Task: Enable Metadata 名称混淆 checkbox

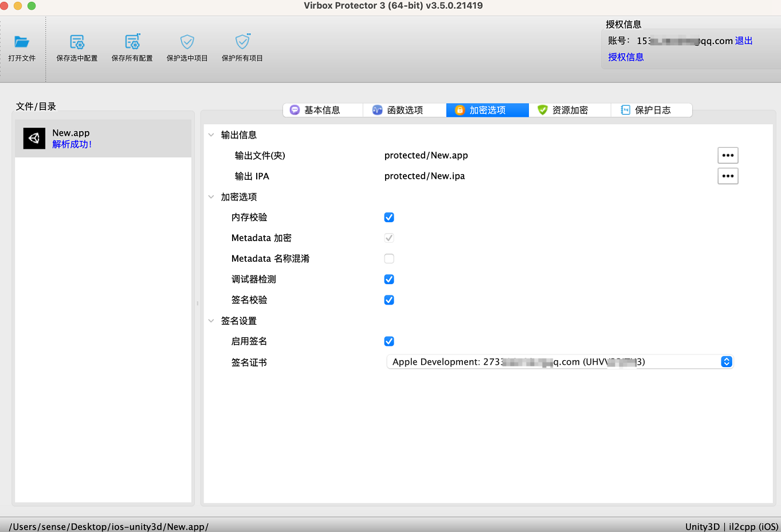Action: pos(389,259)
